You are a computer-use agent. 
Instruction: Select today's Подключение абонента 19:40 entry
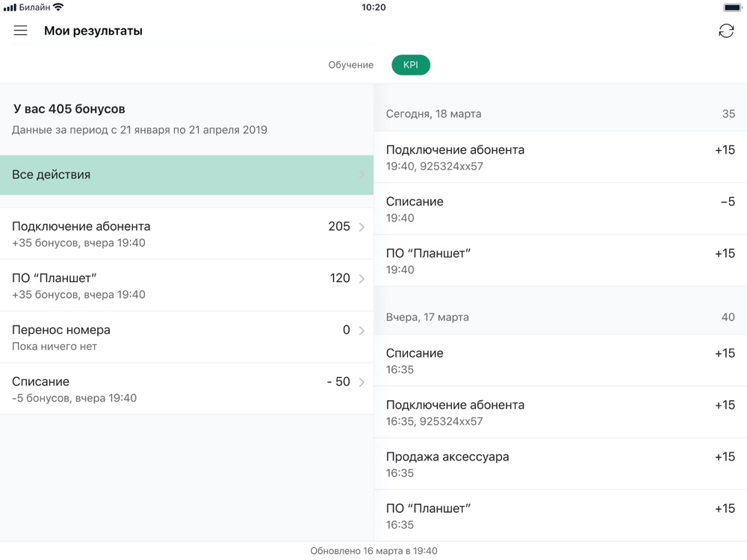point(560,158)
